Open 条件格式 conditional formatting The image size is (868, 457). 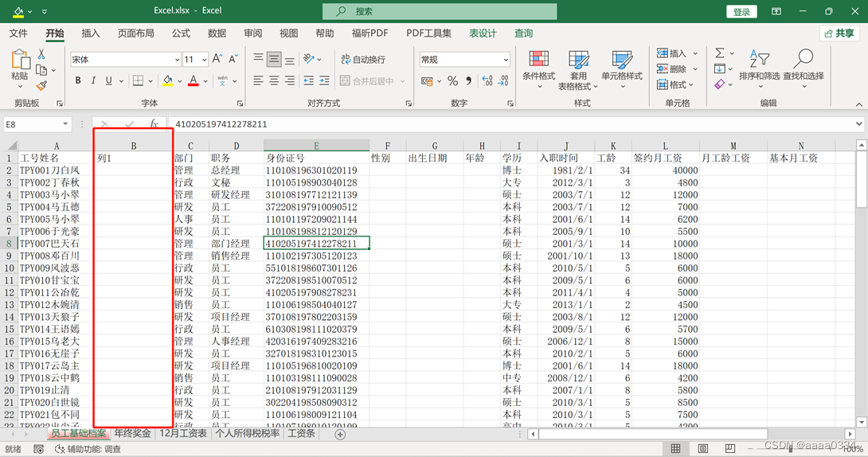tap(538, 70)
